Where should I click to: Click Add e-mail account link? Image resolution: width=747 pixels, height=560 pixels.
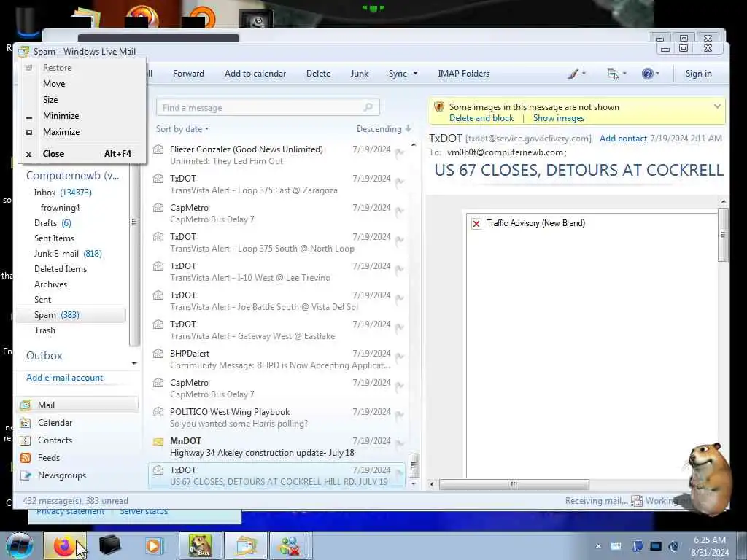tap(65, 378)
